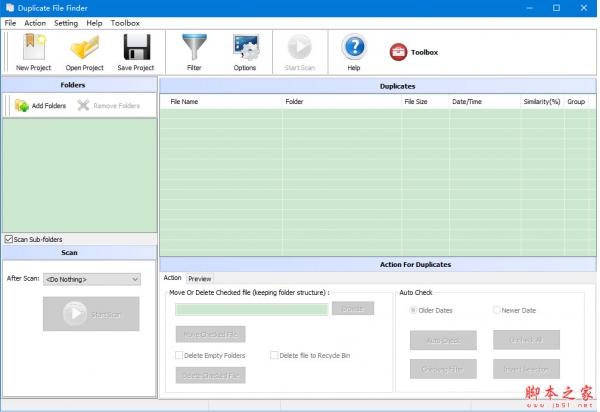Sort by the Group column header
This screenshot has width=600, height=412.
[576, 102]
